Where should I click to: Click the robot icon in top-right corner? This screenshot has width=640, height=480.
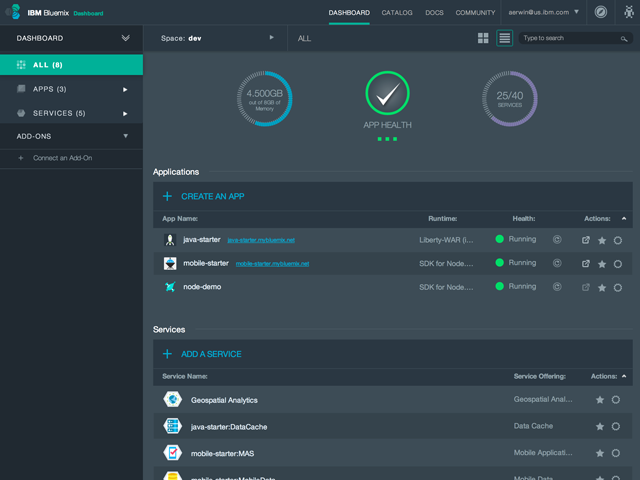coord(629,12)
